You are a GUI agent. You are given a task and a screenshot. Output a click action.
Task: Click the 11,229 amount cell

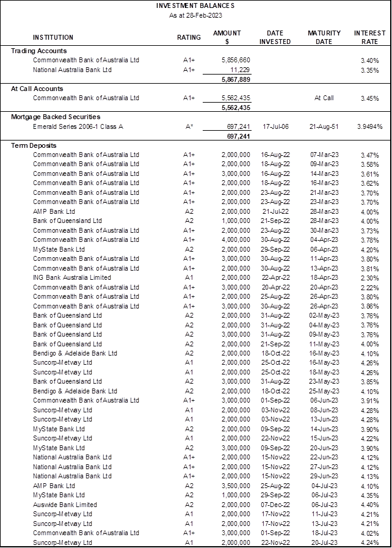click(240, 70)
